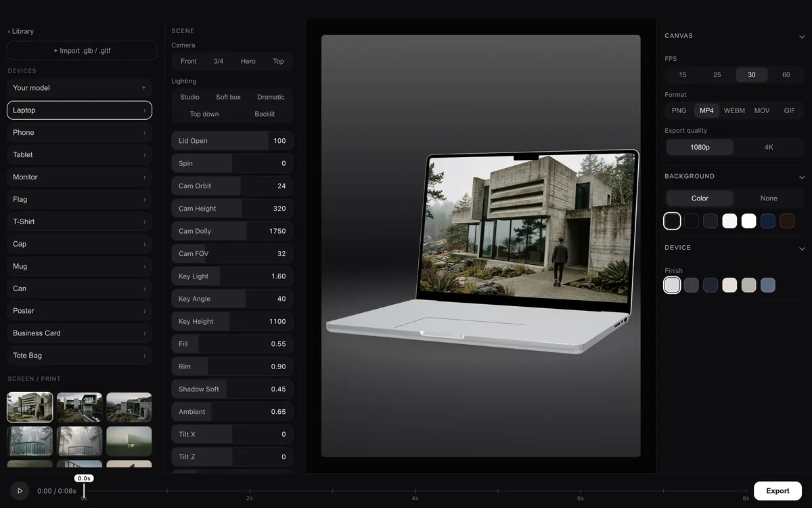Click the plus icon on Your model
Image resolution: width=812 pixels, height=508 pixels.
point(143,88)
